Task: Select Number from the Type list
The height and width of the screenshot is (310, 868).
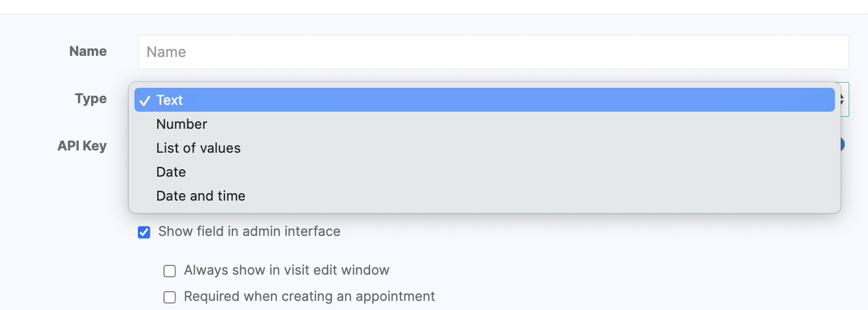Action: [182, 124]
